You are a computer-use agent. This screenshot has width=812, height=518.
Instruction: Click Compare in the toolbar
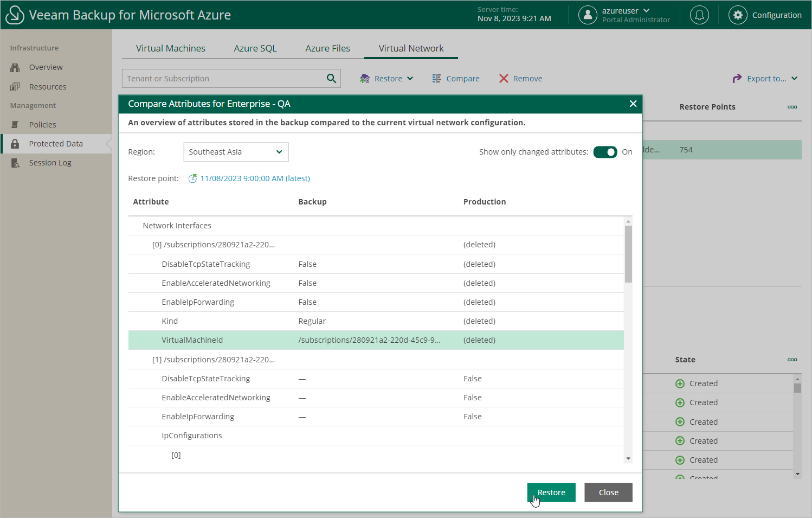pos(456,79)
